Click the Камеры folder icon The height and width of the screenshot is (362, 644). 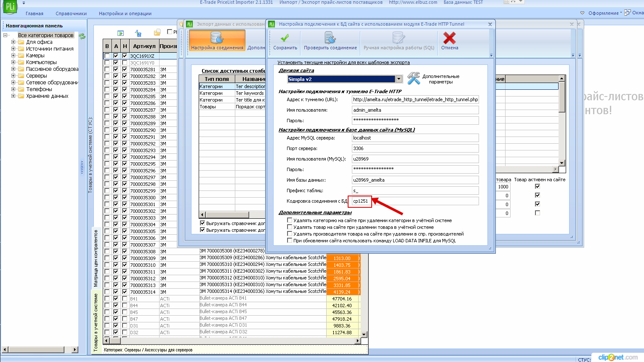(x=21, y=56)
